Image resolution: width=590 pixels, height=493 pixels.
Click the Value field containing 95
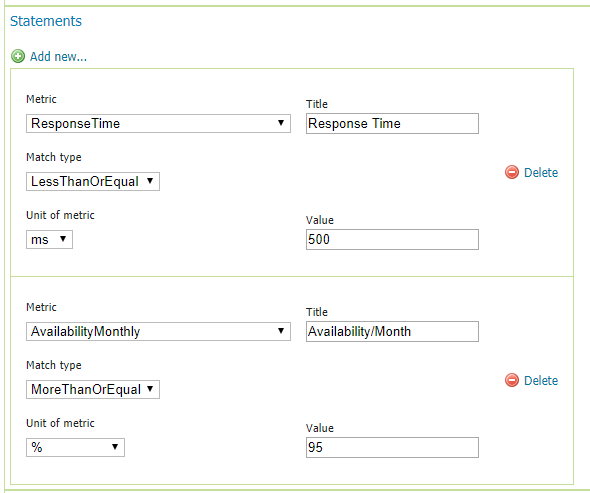coord(392,447)
